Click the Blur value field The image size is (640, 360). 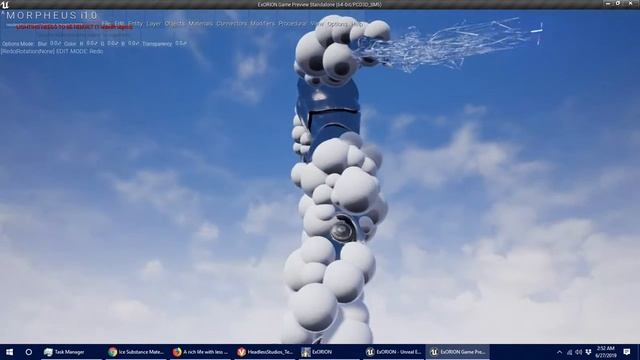click(55, 43)
